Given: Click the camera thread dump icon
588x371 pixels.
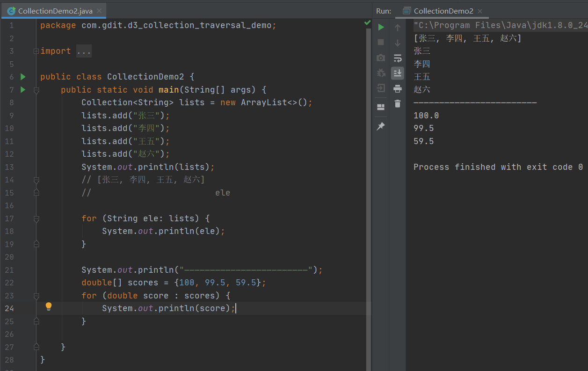Looking at the screenshot, I should 381,58.
